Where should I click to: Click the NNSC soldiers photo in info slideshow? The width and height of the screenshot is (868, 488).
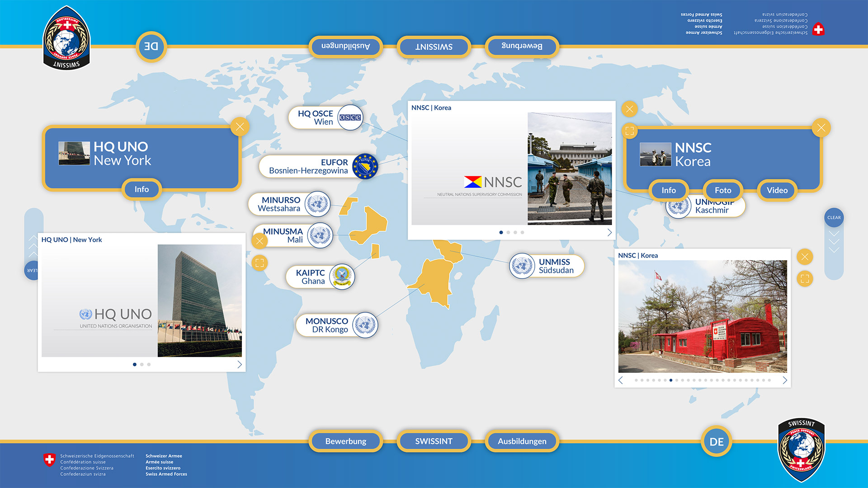pyautogui.click(x=570, y=169)
